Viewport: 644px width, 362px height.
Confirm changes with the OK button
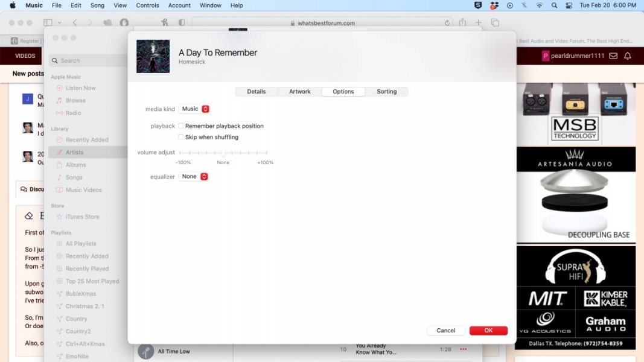(488, 330)
